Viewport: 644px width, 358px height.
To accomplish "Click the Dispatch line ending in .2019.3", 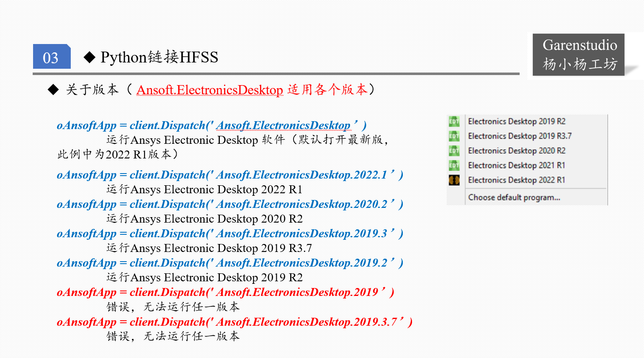I will coord(230,233).
